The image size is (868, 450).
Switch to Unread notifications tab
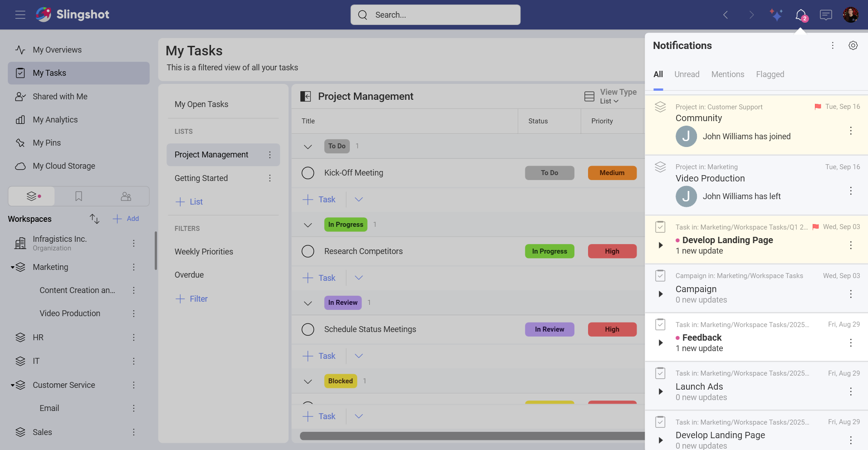pyautogui.click(x=687, y=74)
